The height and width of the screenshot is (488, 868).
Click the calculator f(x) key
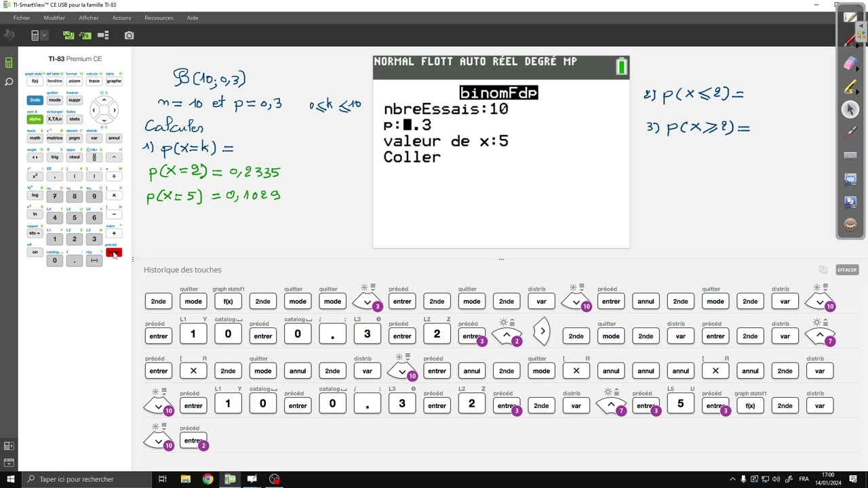35,81
